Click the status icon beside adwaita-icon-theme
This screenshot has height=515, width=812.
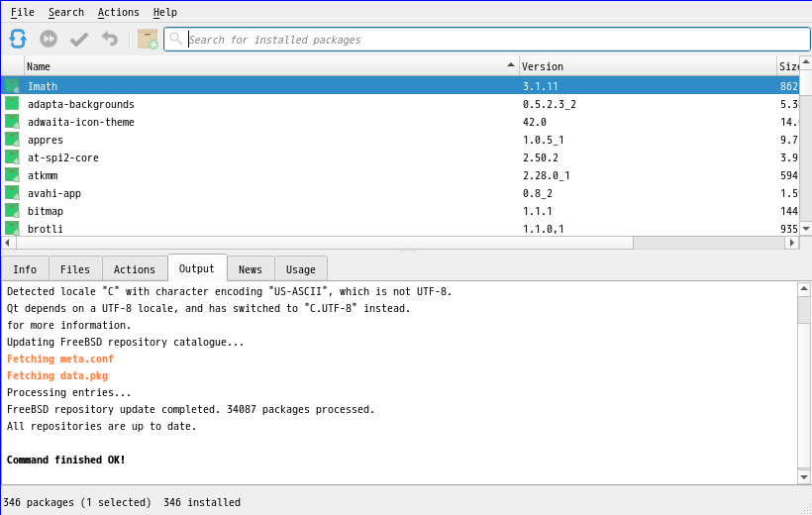[x=13, y=122]
